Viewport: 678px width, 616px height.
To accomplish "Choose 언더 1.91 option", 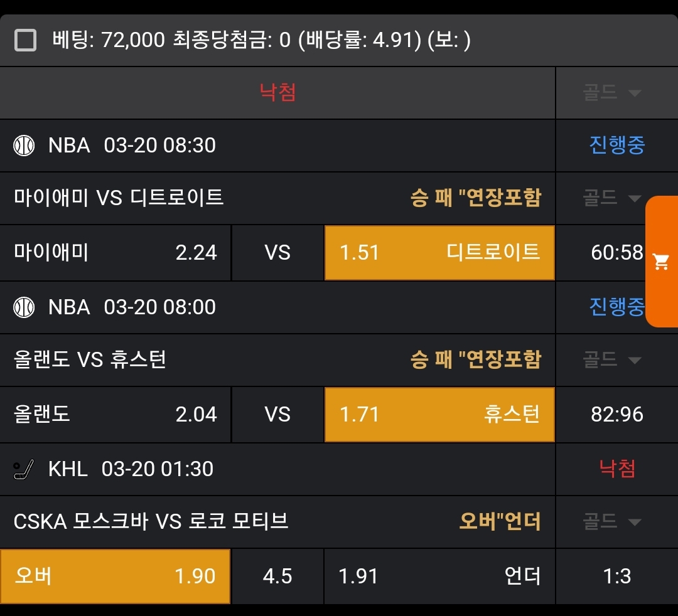I will point(439,576).
